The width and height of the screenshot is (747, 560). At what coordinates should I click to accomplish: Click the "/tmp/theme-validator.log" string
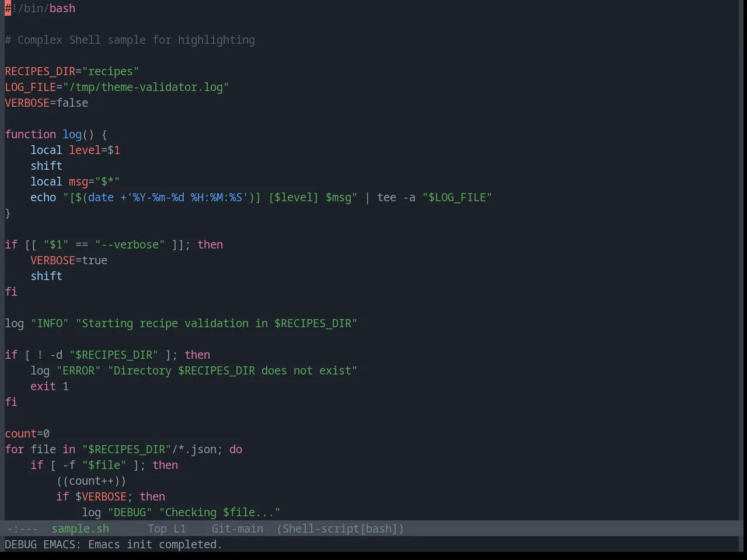[x=146, y=87]
